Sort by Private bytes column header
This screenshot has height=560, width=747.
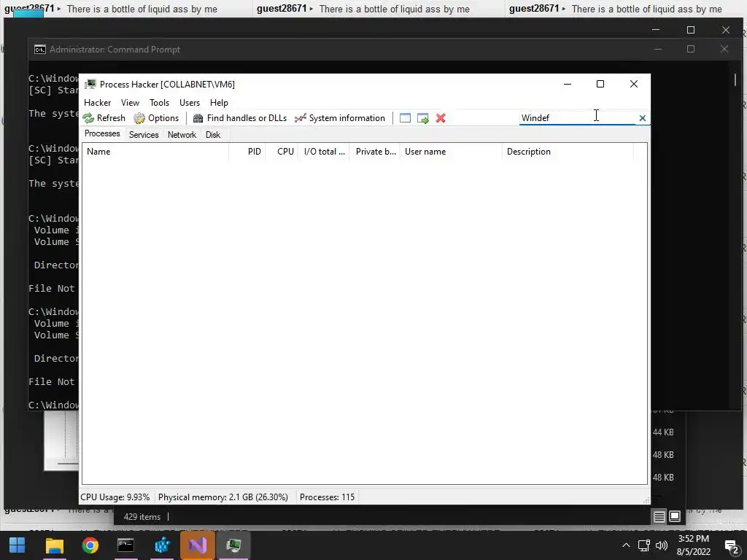point(374,152)
